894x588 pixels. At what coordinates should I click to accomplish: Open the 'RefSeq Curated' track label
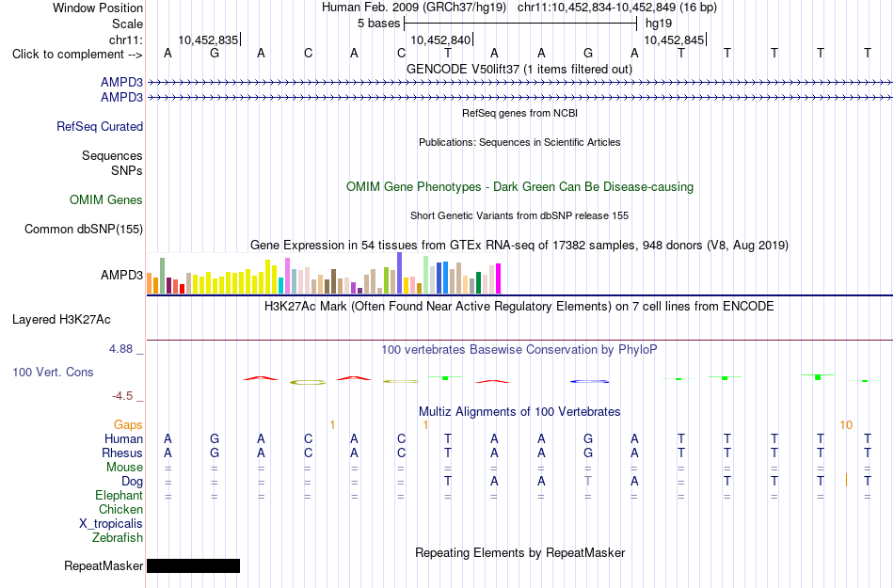point(100,126)
